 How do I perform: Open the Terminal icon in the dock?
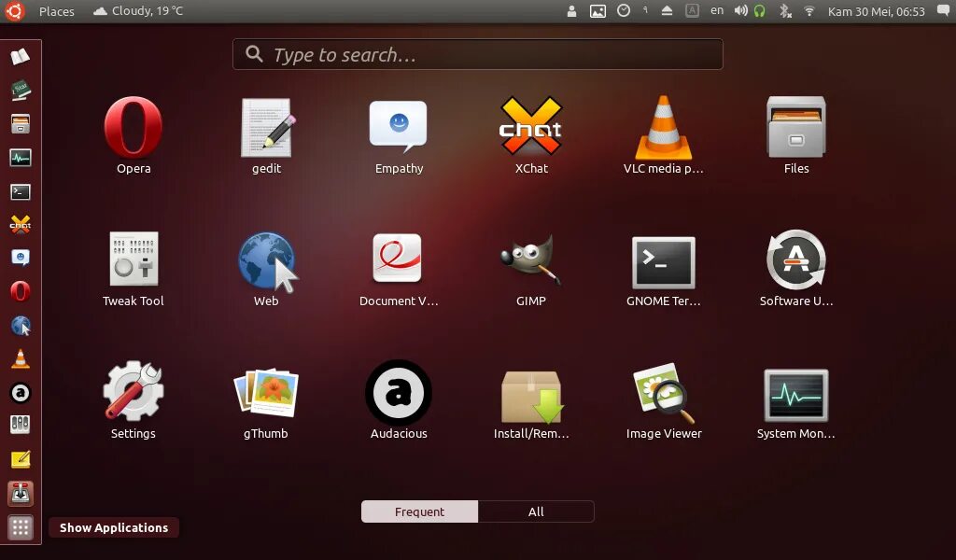pyautogui.click(x=21, y=192)
